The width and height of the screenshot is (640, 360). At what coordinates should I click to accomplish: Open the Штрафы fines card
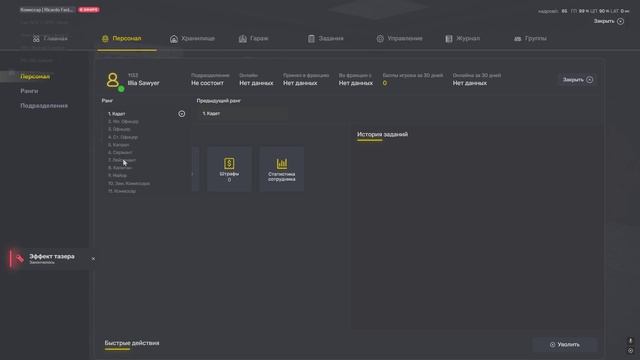229,169
